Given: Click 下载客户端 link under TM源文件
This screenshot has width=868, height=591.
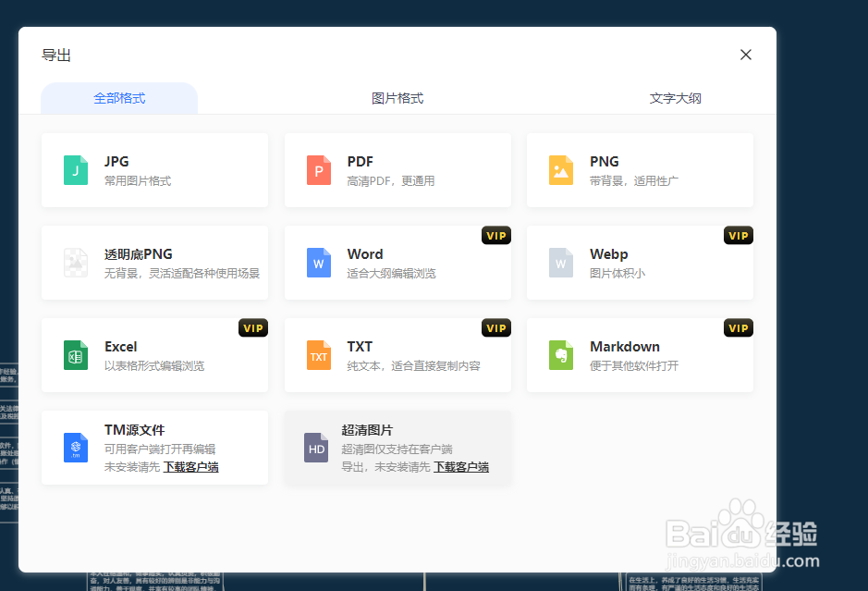Looking at the screenshot, I should tap(190, 467).
